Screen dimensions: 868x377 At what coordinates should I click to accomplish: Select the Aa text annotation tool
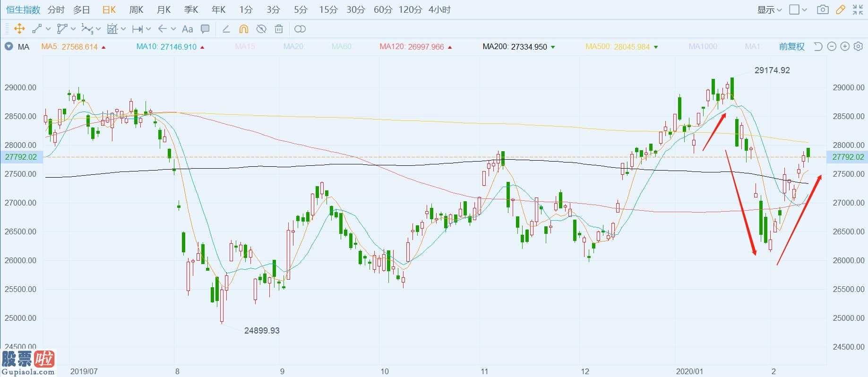point(187,29)
